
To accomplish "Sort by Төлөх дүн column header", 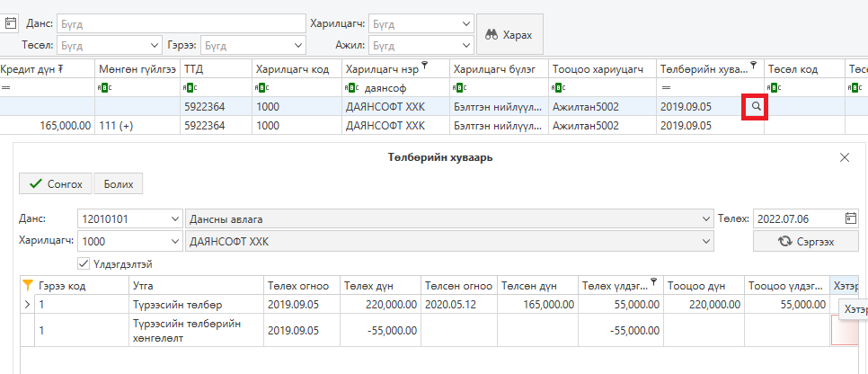I will (x=381, y=286).
